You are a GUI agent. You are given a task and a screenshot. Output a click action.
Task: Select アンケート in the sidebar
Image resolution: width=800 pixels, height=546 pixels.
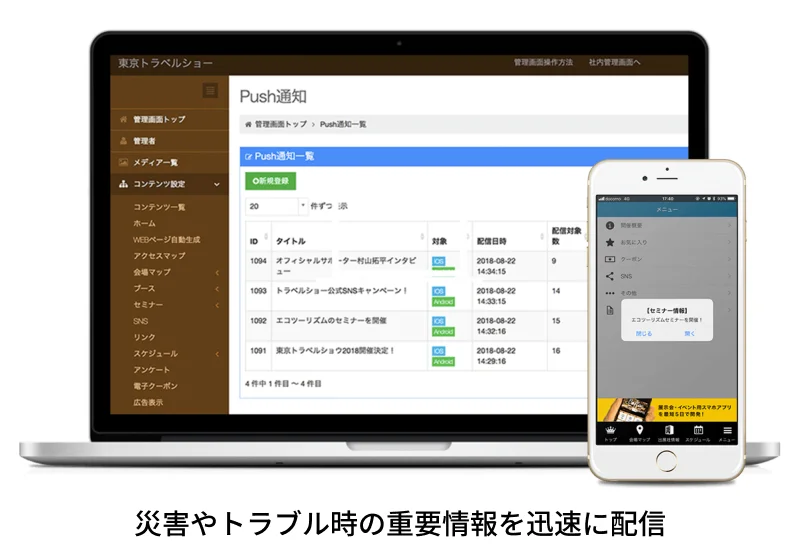pos(152,369)
